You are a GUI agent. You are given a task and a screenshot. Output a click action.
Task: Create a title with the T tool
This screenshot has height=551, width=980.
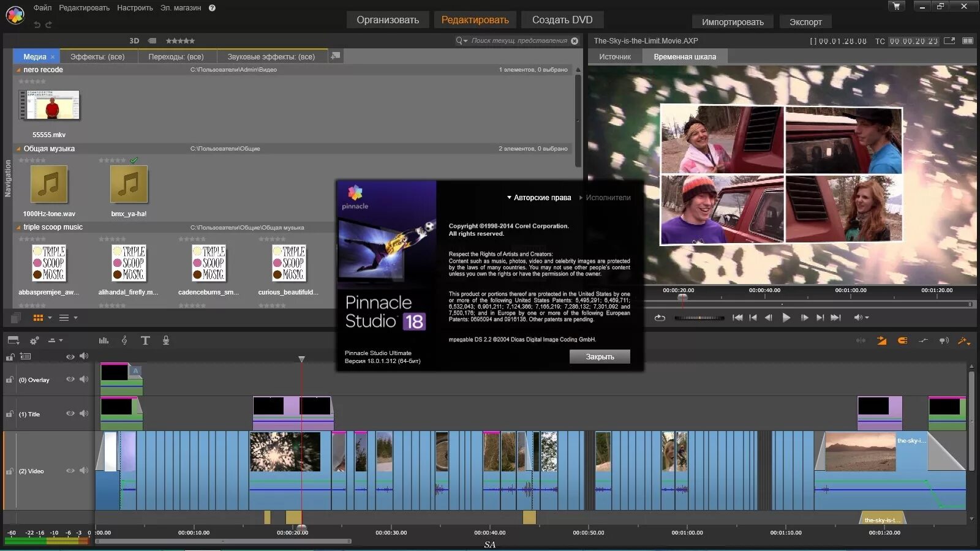point(145,340)
